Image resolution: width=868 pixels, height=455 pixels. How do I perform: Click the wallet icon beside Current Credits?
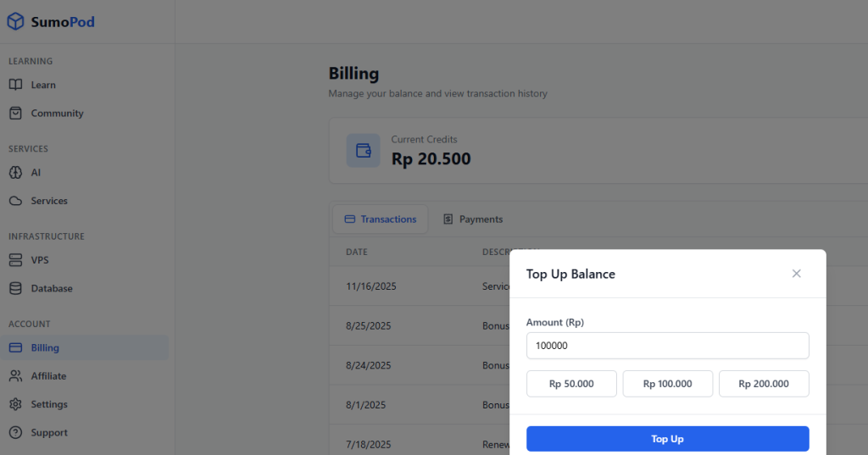364,151
